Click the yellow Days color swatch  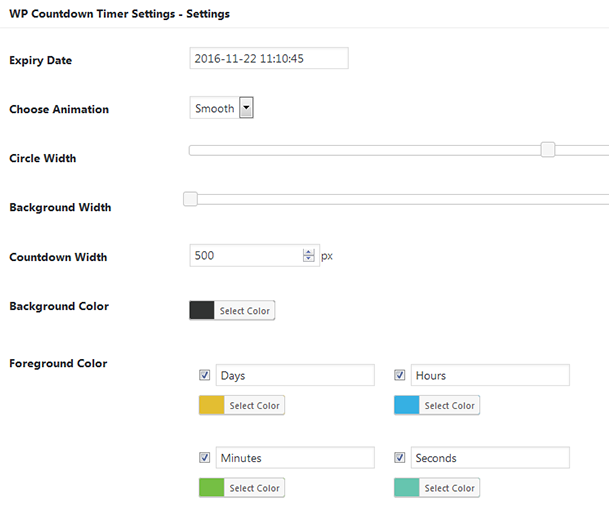[211, 405]
